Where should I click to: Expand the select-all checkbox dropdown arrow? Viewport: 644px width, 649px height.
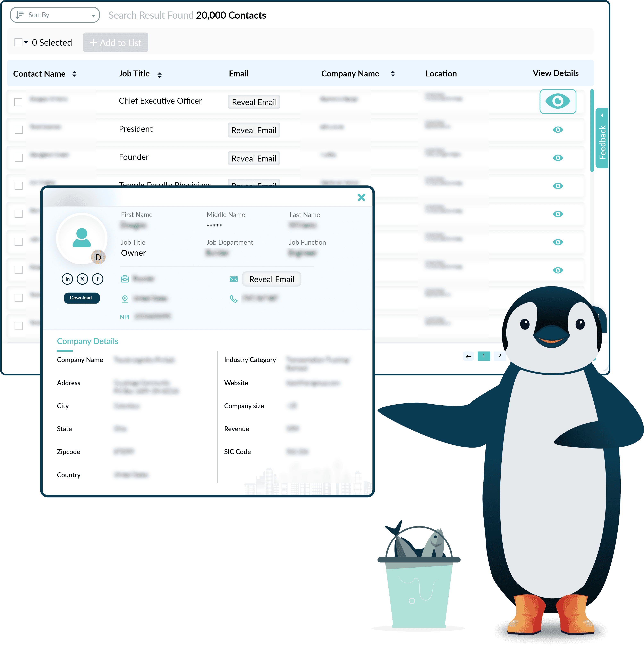click(26, 42)
